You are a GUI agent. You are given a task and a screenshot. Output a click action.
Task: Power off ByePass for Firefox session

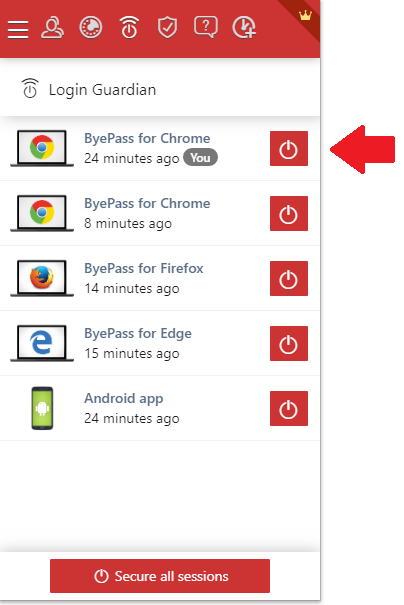289,279
